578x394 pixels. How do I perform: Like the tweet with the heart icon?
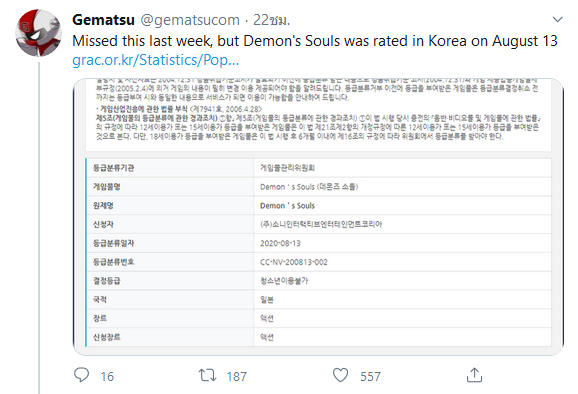tap(340, 375)
